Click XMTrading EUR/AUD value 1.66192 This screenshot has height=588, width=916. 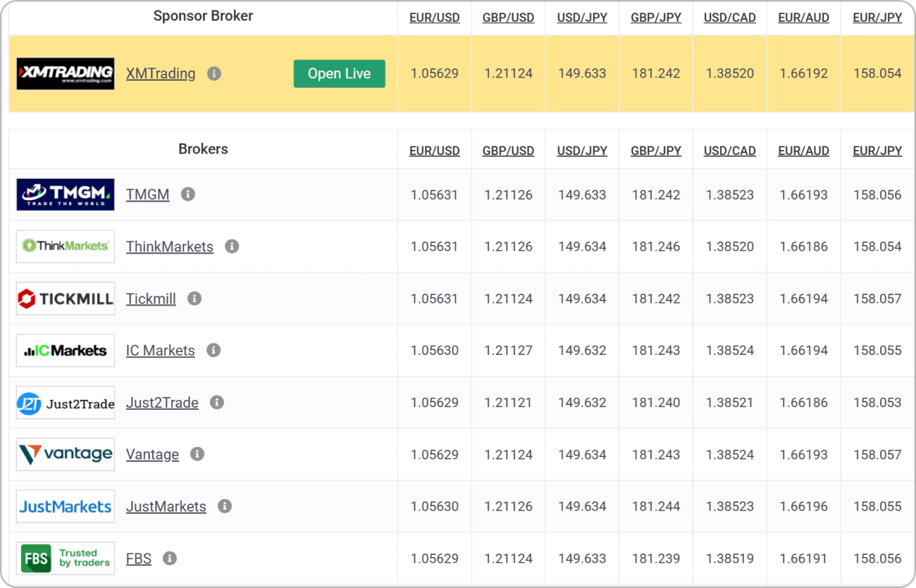coord(804,73)
